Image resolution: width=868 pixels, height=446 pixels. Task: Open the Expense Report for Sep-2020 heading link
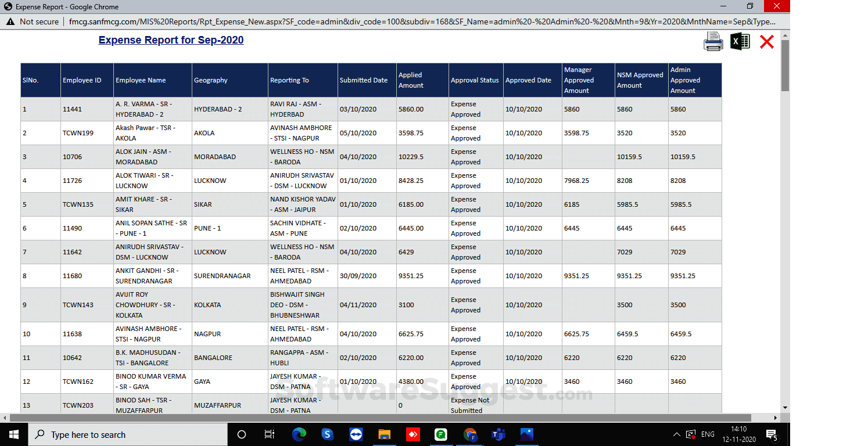coord(171,39)
